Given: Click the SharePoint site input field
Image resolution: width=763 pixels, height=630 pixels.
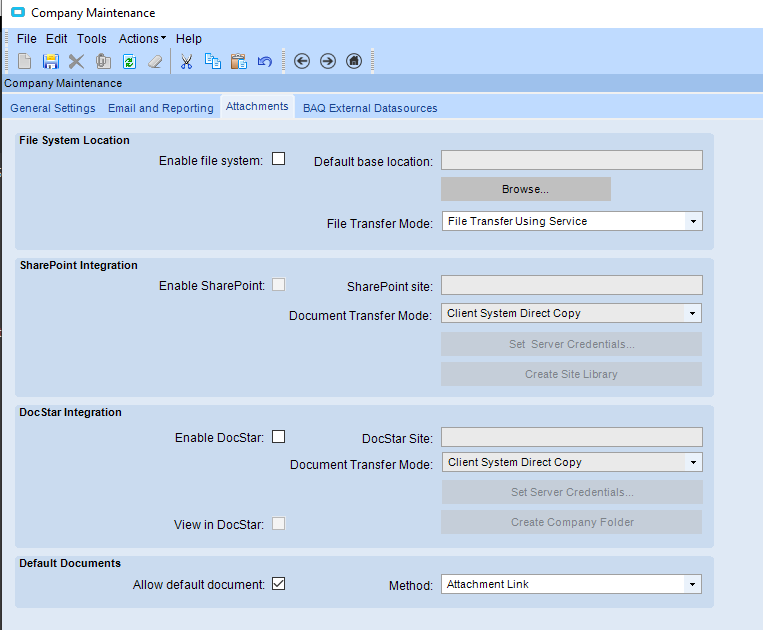Looking at the screenshot, I should pos(572,285).
